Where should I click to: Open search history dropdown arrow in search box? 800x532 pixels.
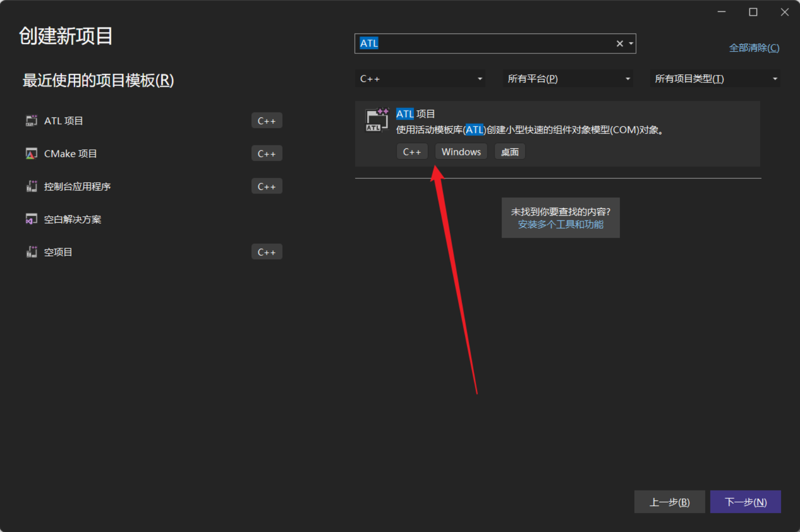click(631, 43)
